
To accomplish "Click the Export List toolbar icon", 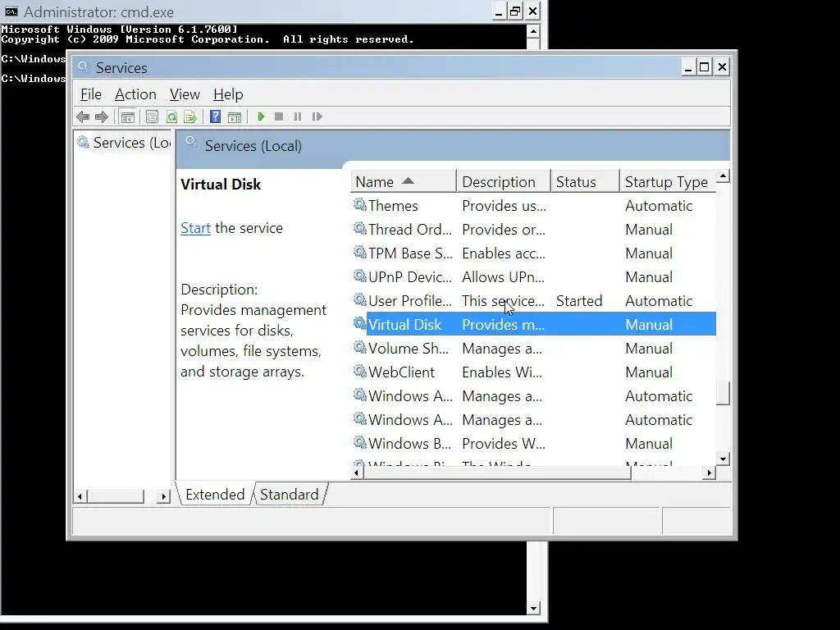I will (190, 116).
